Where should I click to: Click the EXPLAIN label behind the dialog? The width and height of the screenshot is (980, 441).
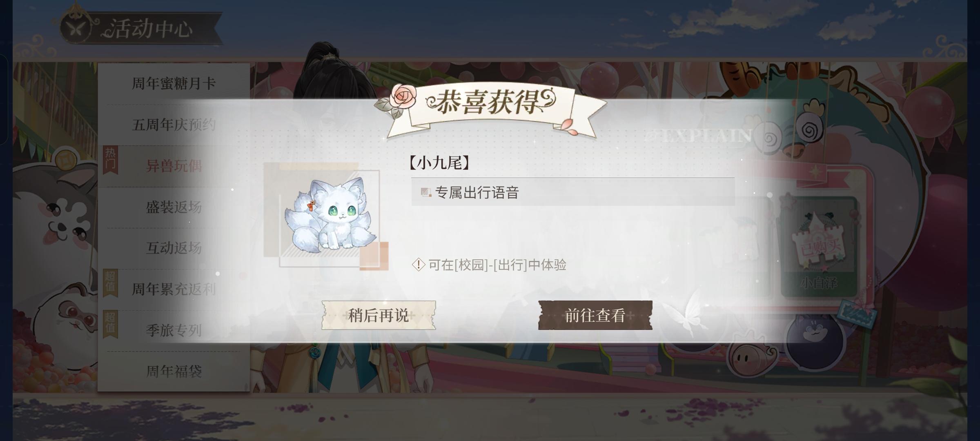coord(699,136)
